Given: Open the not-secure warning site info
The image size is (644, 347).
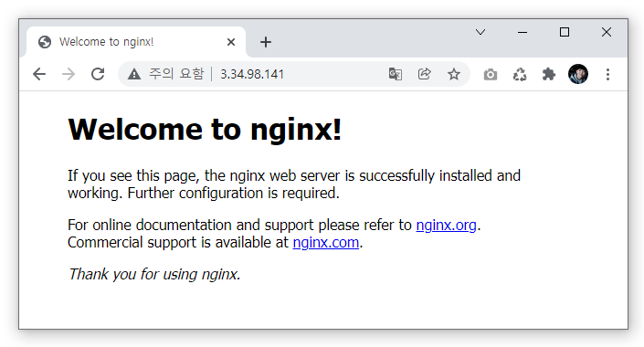Looking at the screenshot, I should [134, 74].
